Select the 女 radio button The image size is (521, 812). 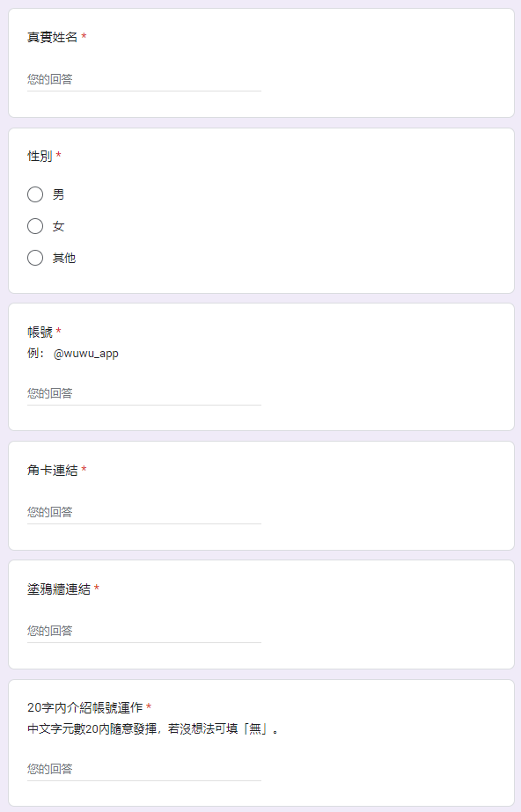tap(35, 226)
